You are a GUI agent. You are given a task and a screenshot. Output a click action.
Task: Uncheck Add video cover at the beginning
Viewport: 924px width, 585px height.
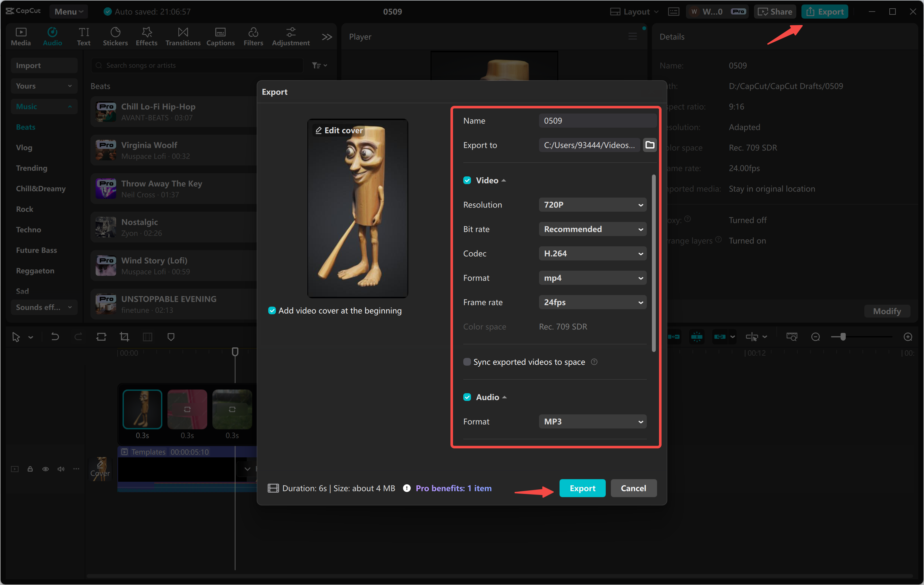click(272, 310)
